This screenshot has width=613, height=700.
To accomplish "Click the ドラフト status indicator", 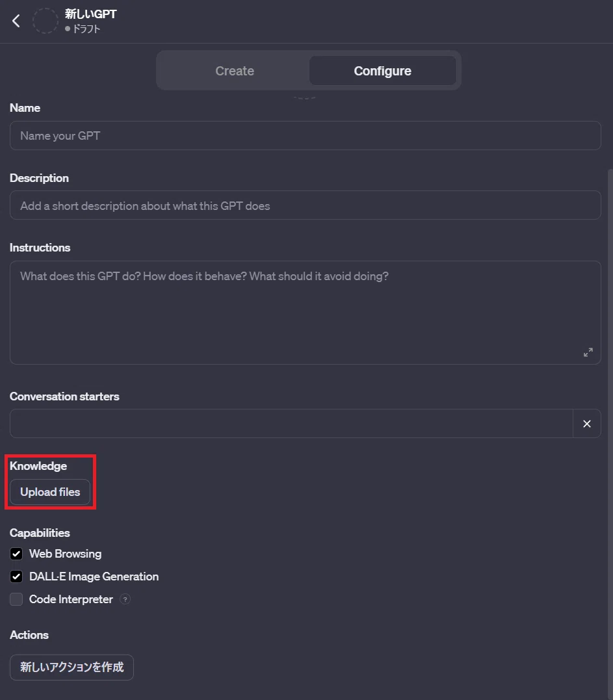I will pos(83,29).
